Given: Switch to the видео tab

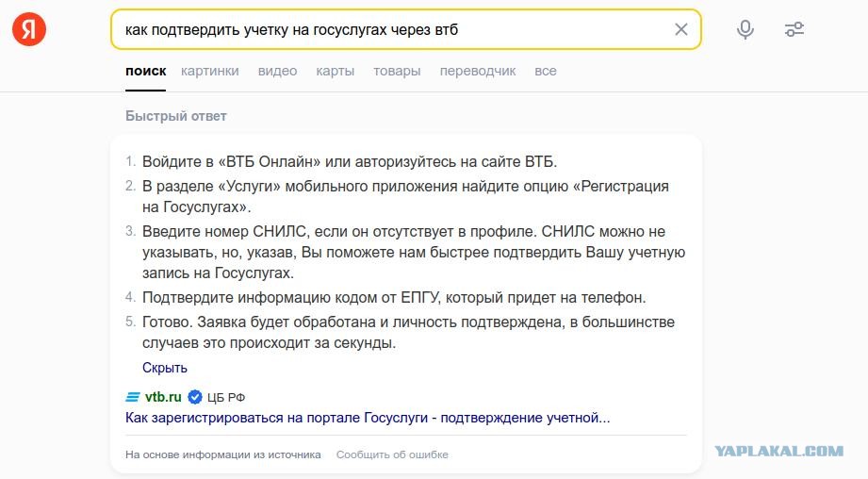Looking at the screenshot, I should [277, 72].
